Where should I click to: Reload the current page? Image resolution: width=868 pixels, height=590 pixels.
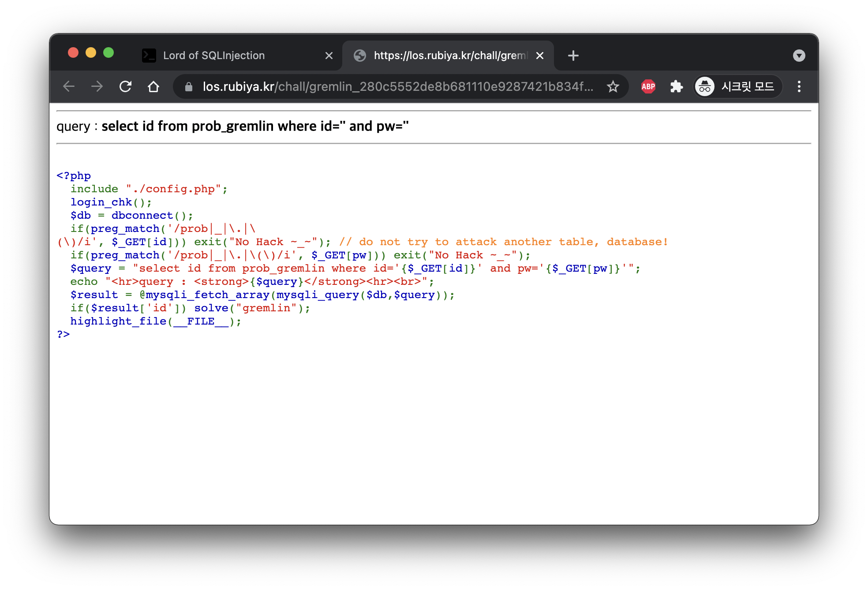pyautogui.click(x=126, y=86)
